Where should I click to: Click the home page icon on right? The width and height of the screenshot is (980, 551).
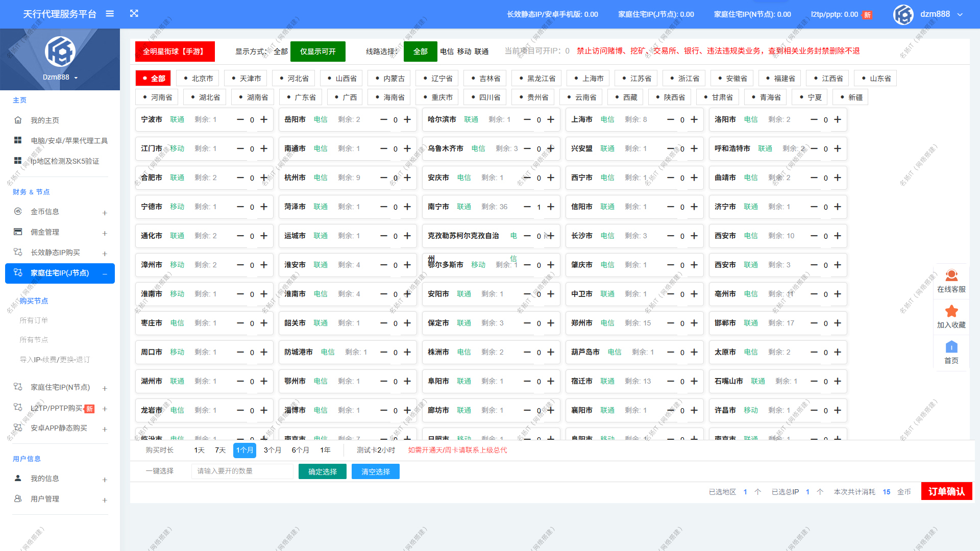951,347
